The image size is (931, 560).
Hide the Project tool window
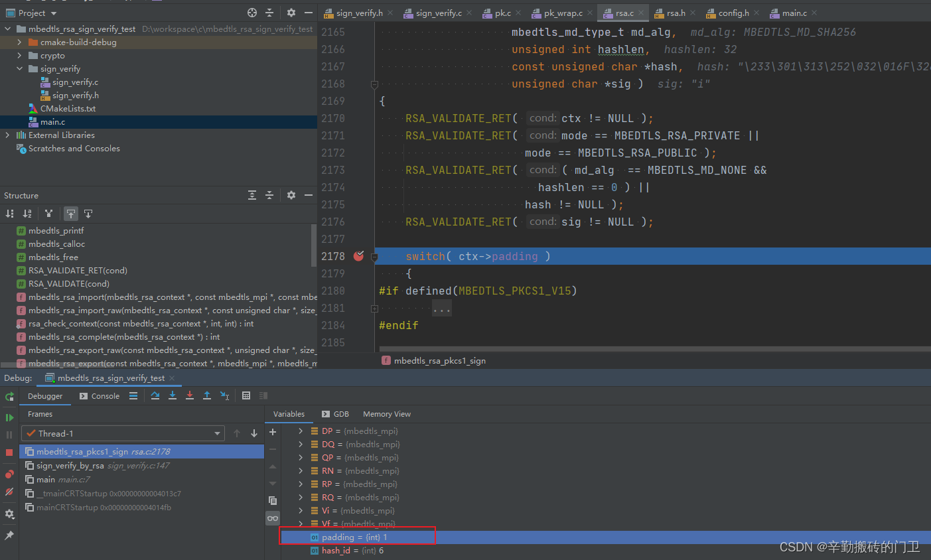309,13
